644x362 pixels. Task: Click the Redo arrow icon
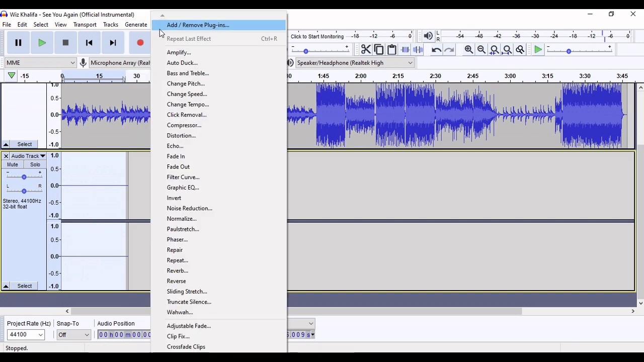449,50
